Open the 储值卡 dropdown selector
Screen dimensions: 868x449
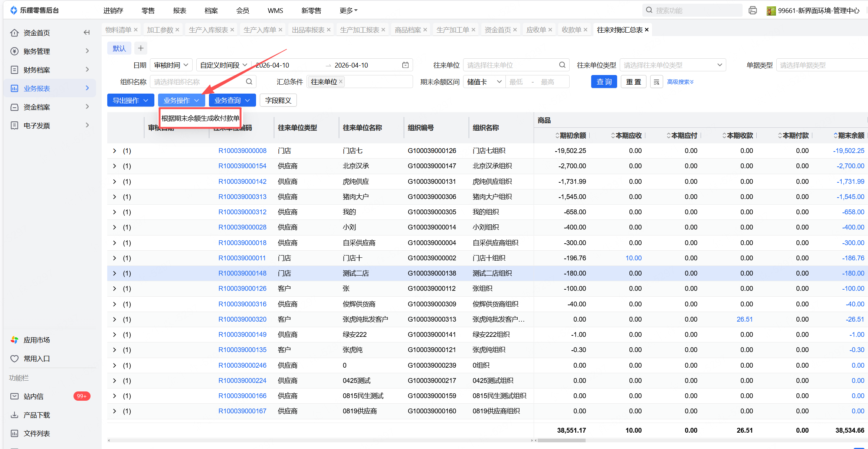(x=484, y=82)
